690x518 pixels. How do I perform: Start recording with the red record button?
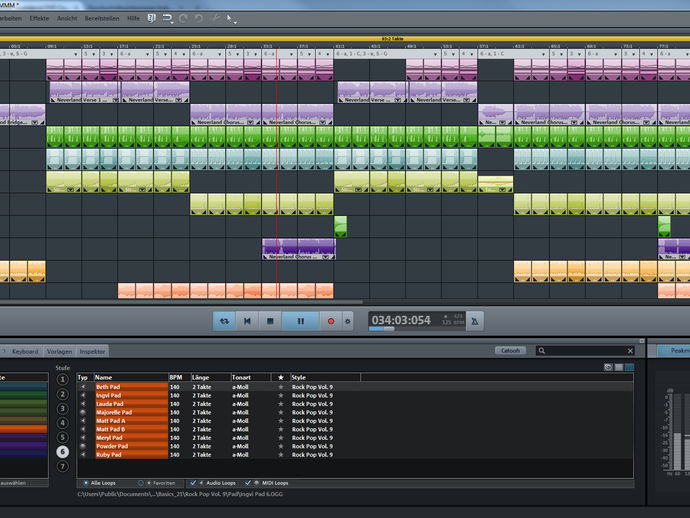[331, 321]
